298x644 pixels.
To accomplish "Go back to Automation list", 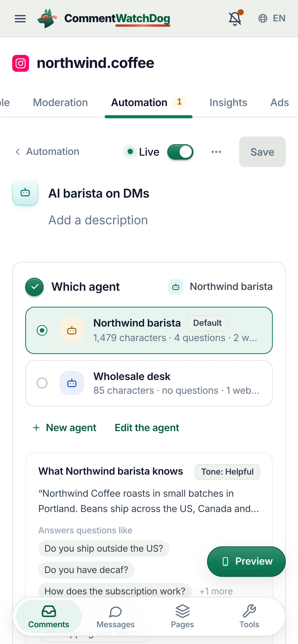I will [47, 152].
